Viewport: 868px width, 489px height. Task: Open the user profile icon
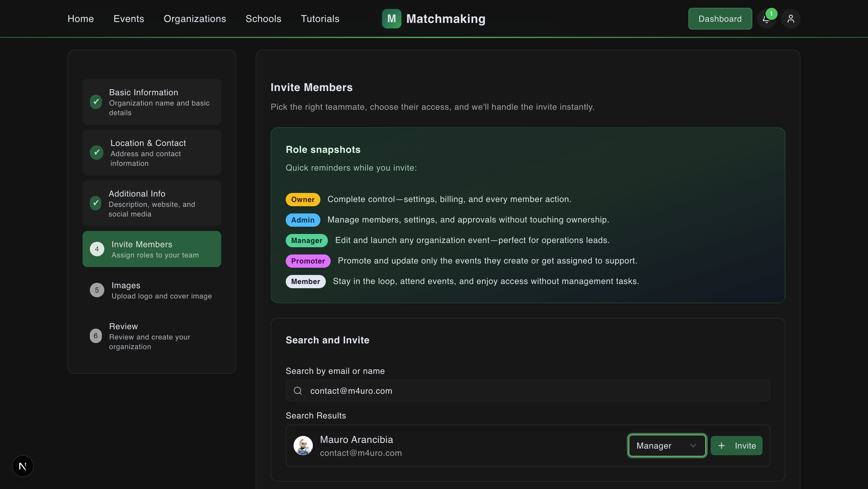[x=791, y=19]
